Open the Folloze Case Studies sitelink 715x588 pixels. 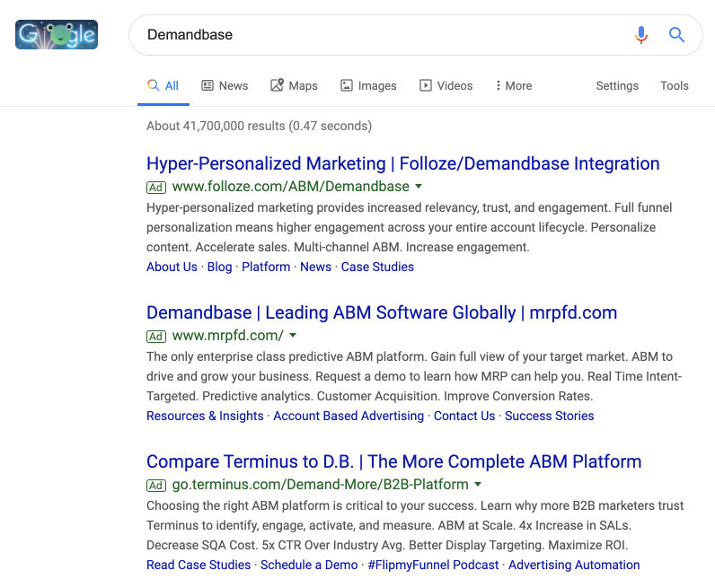coord(377,267)
